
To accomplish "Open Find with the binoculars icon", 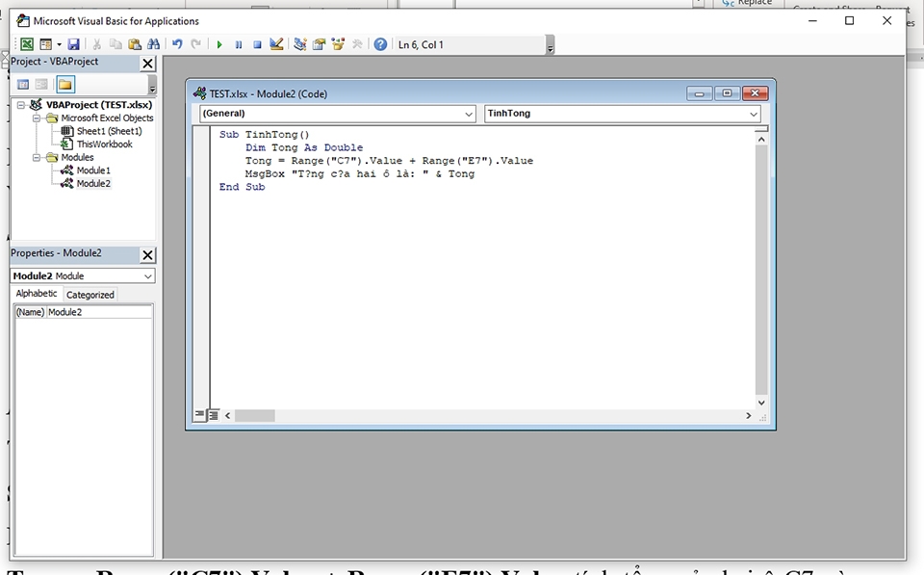I will tap(153, 44).
